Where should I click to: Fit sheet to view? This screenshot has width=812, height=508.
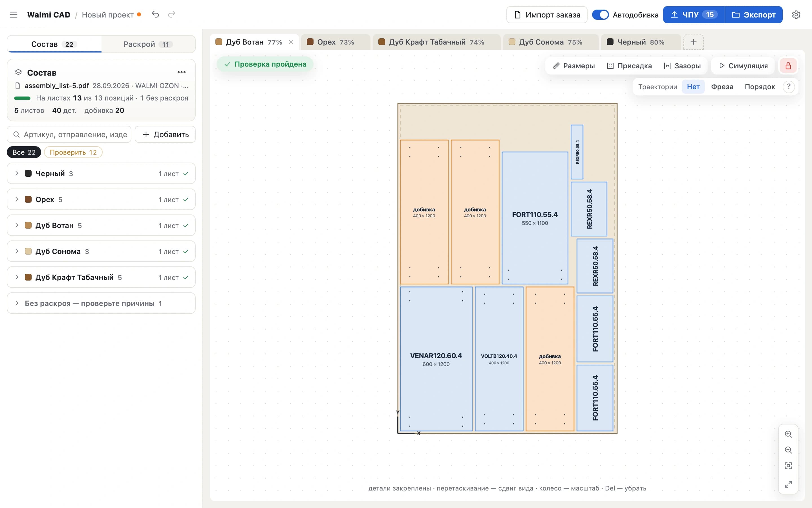[788, 466]
